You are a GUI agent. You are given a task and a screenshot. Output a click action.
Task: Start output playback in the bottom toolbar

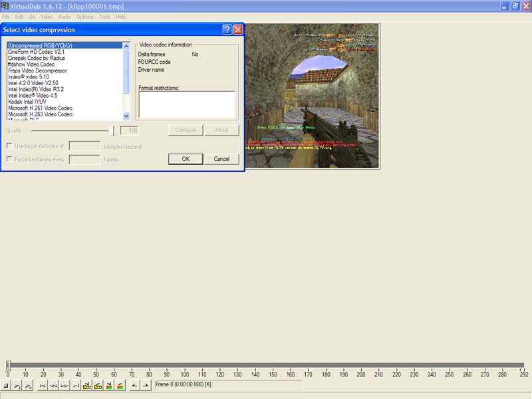tap(28, 386)
